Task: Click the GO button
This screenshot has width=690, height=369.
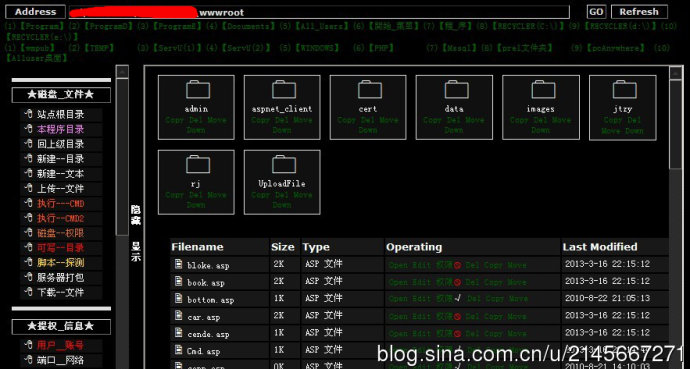Action: pyautogui.click(x=596, y=12)
